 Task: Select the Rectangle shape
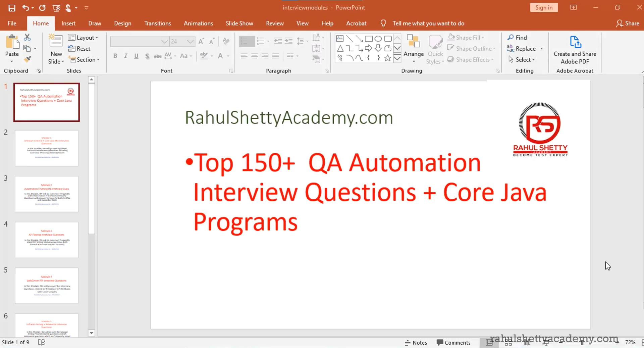(x=369, y=39)
